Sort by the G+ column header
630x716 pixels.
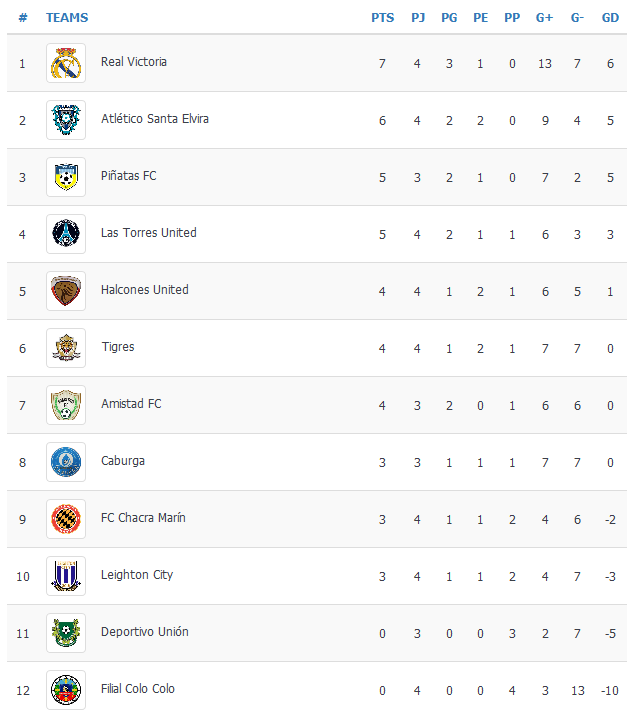pyautogui.click(x=544, y=18)
